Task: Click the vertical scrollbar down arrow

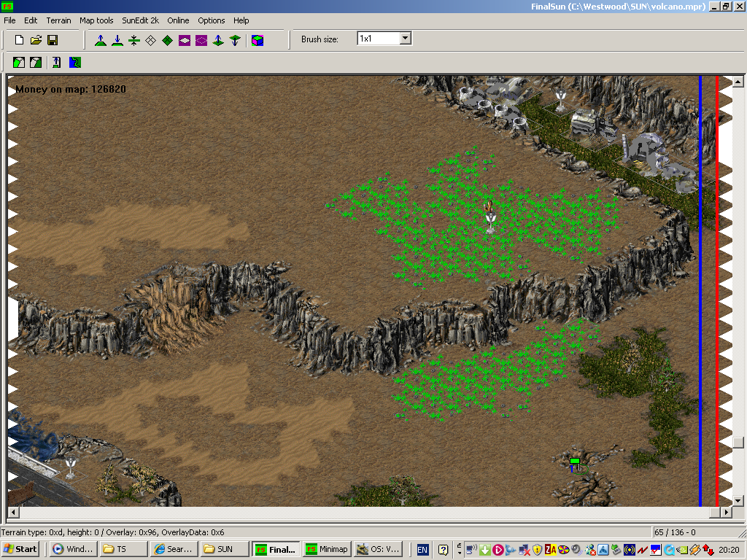Action: coord(738,500)
